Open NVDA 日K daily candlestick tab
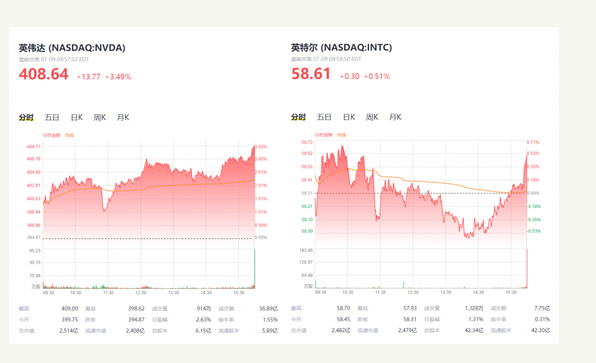Image resolution: width=596 pixels, height=363 pixels. [76, 117]
